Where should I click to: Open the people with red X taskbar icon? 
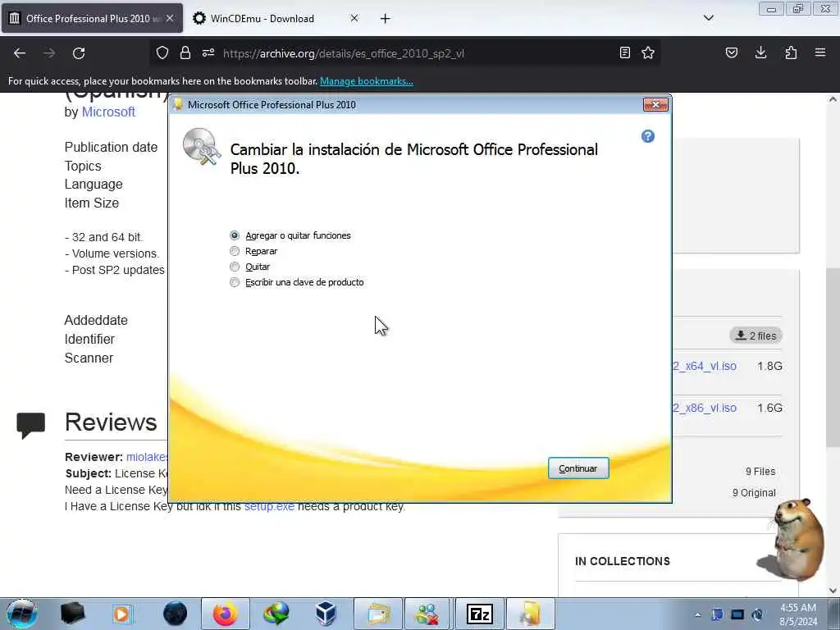pos(427,614)
